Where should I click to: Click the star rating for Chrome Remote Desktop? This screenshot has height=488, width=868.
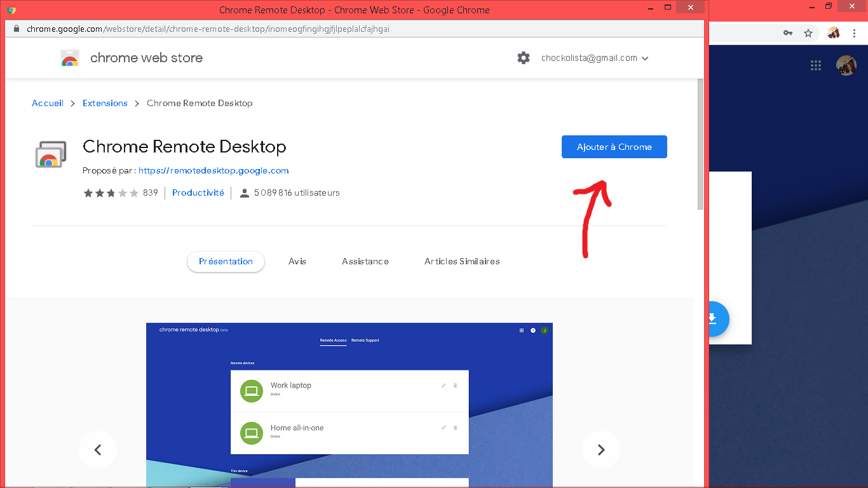(x=111, y=193)
